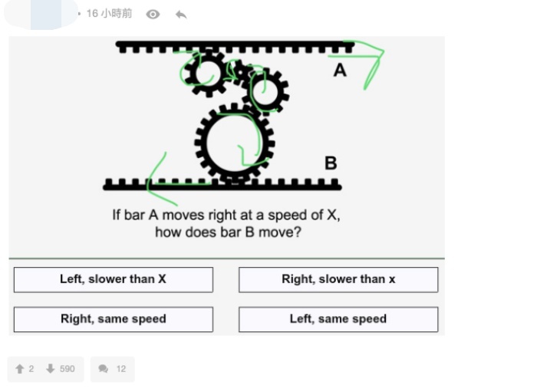The image size is (540, 392).
Task: Select answer "Left, slower than X"
Action: (x=114, y=280)
